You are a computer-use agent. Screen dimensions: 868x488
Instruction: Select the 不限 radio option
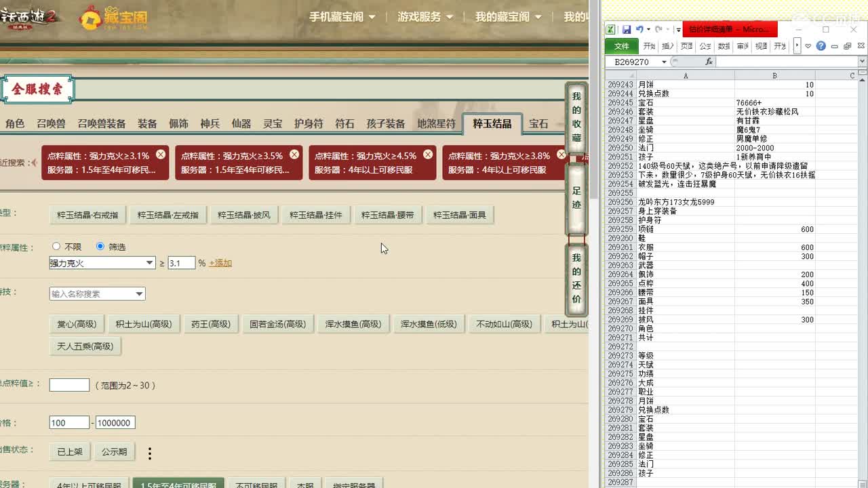56,247
